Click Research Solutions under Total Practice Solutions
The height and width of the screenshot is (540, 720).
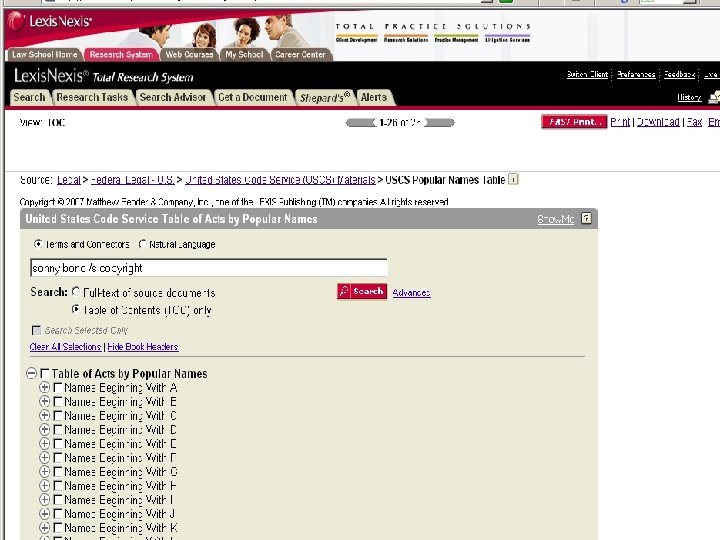click(x=406, y=40)
